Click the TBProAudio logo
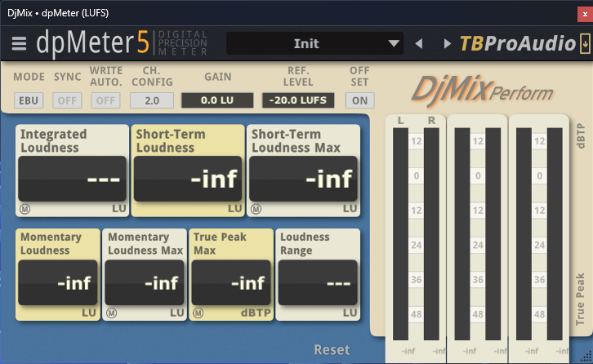The image size is (593, 364). 518,43
